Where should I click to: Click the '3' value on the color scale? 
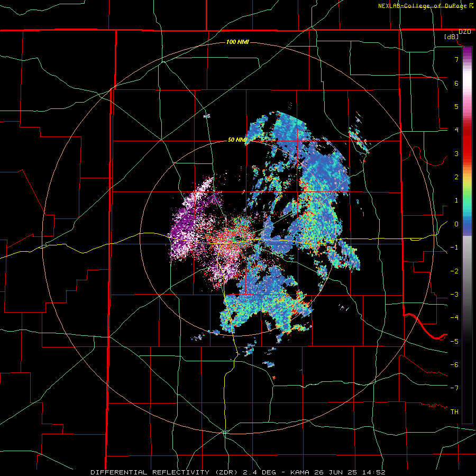click(456, 153)
